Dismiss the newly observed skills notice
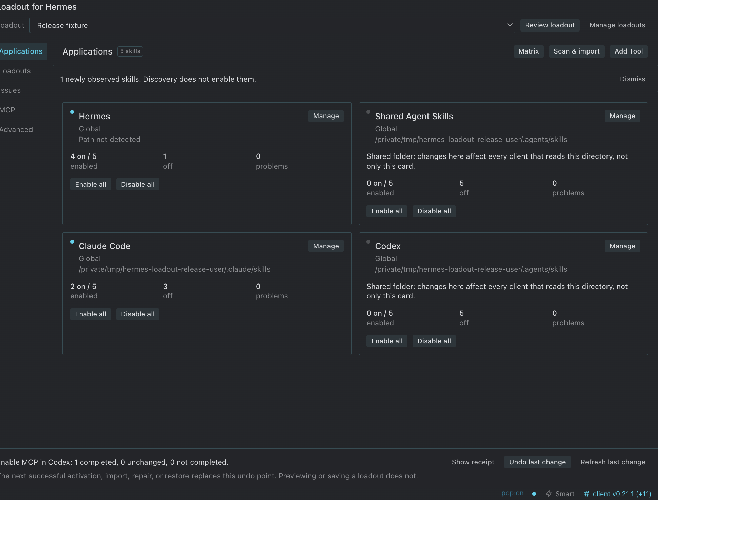 pos(633,79)
